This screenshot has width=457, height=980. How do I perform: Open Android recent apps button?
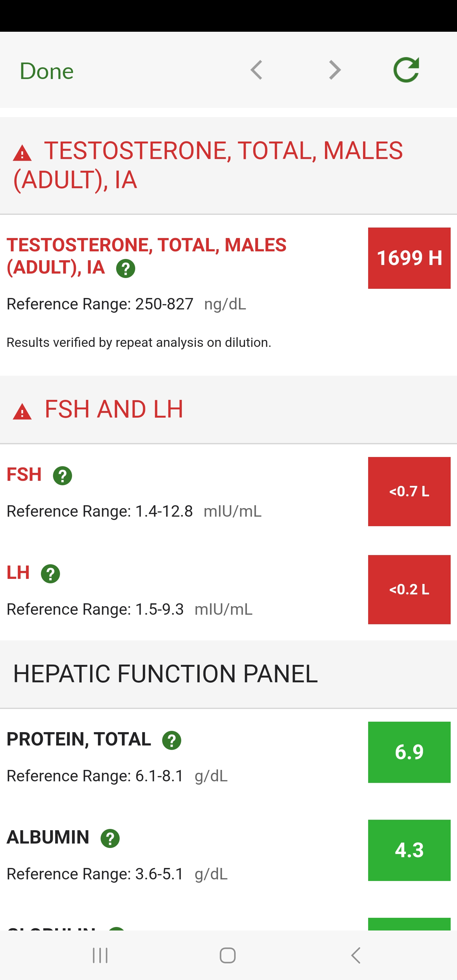point(100,955)
